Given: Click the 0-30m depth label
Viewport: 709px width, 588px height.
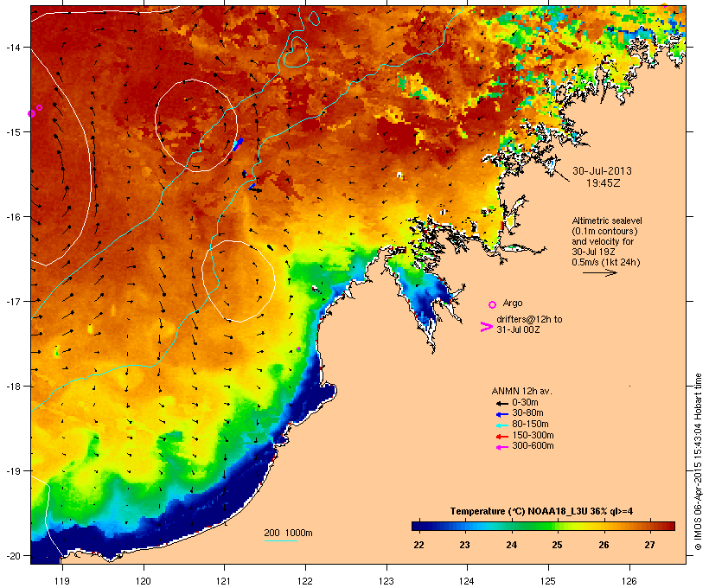Looking at the screenshot, I should [x=525, y=403].
